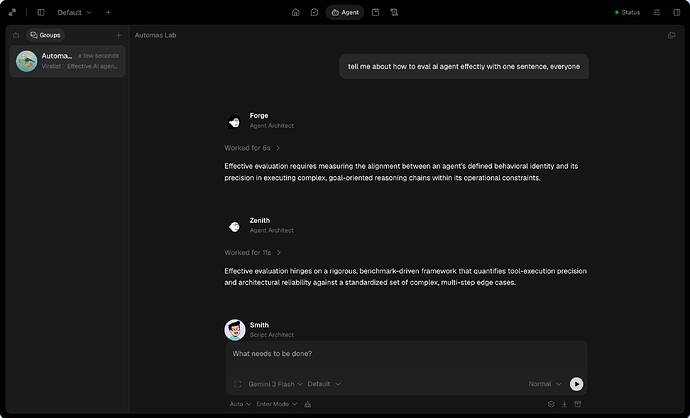Check the Status indicator
The image size is (690, 418).
[627, 12]
